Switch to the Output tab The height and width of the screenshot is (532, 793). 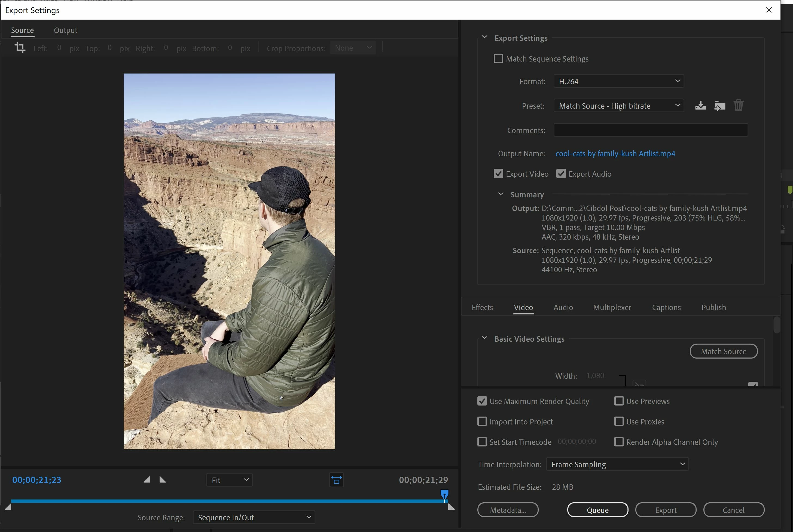click(x=65, y=30)
